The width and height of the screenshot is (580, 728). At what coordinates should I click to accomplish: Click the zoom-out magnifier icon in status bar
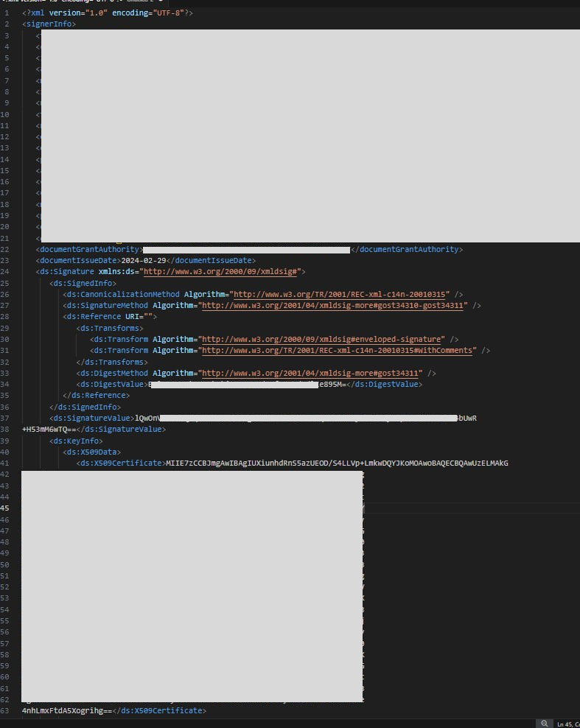click(544, 724)
